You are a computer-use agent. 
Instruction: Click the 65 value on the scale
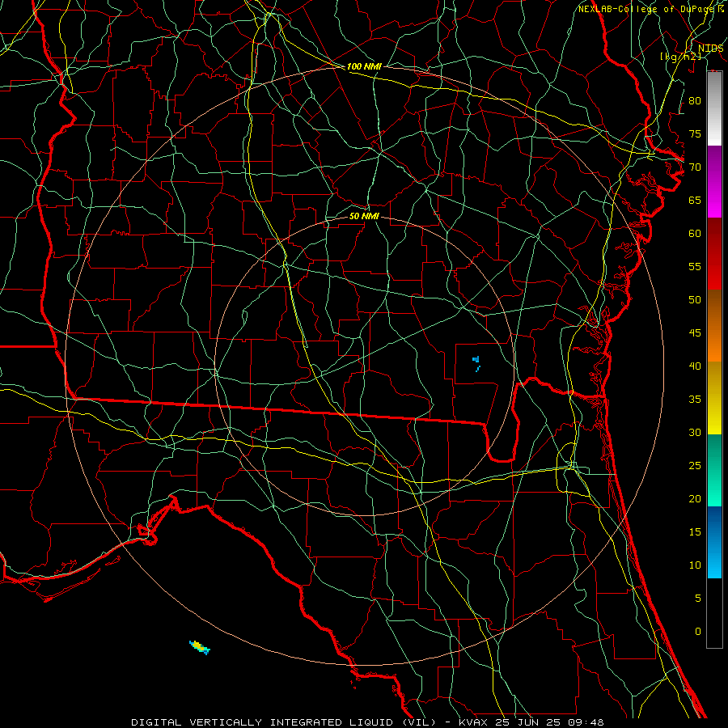(695, 200)
